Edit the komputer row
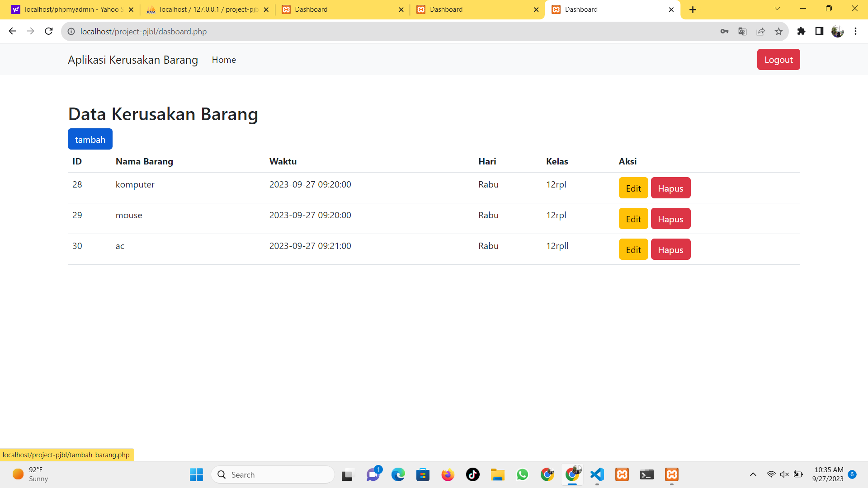 click(x=633, y=188)
